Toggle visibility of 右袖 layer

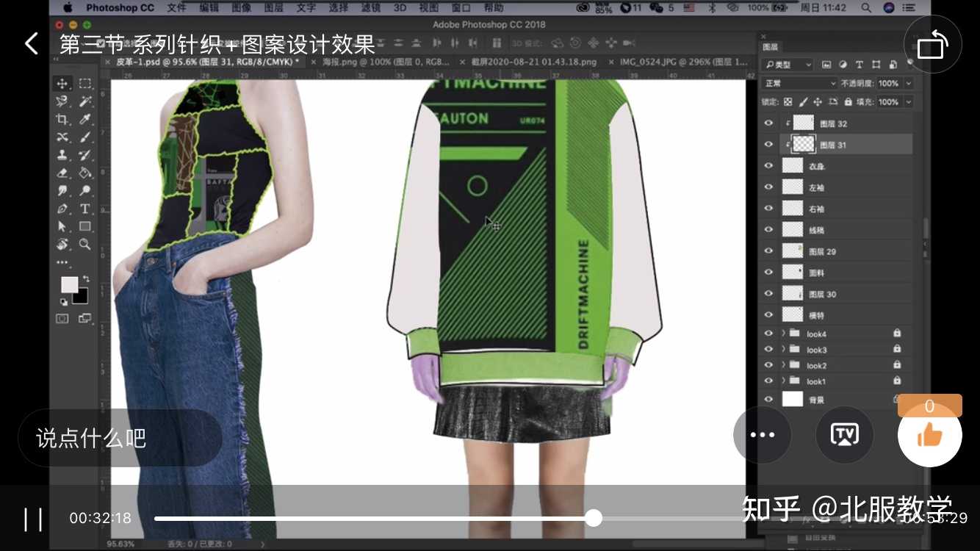[x=768, y=209]
